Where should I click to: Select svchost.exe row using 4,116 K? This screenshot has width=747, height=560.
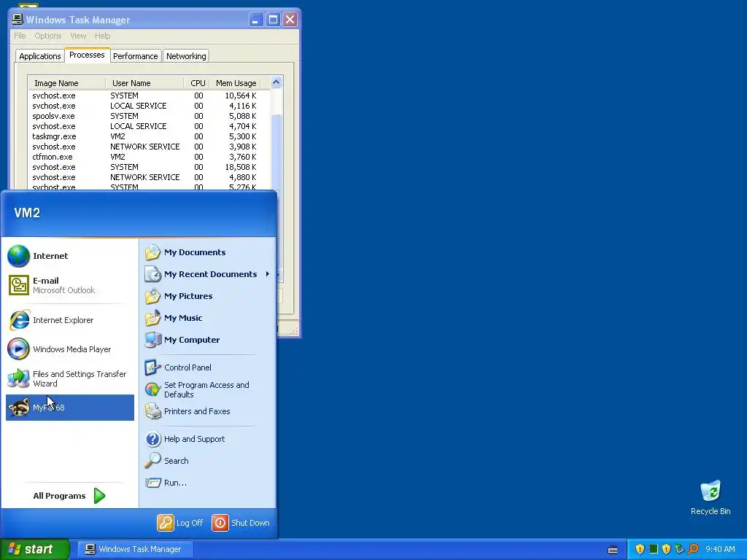149,106
